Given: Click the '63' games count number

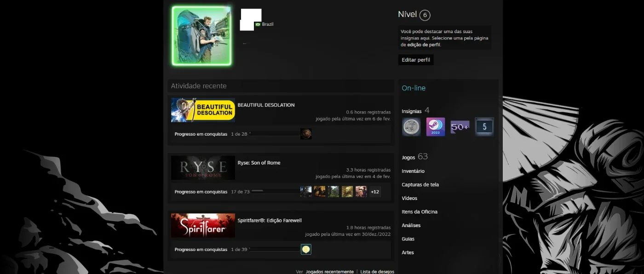Looking at the screenshot, I should [x=423, y=157].
